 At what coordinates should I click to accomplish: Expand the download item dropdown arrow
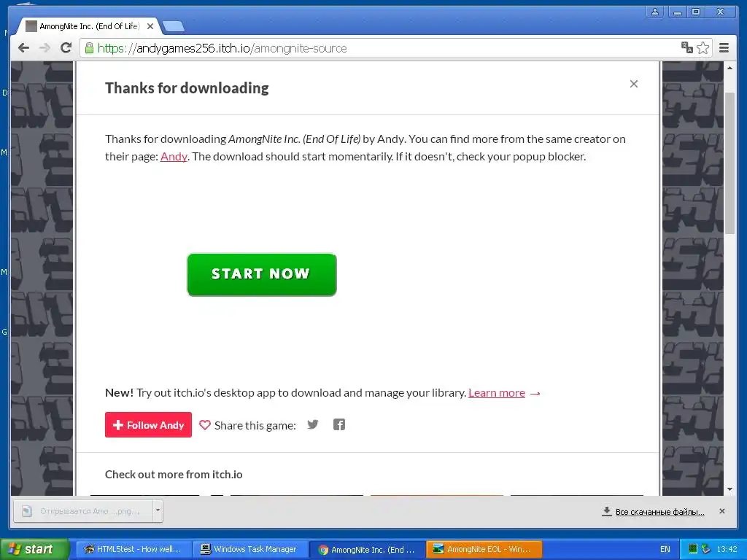pyautogui.click(x=158, y=510)
